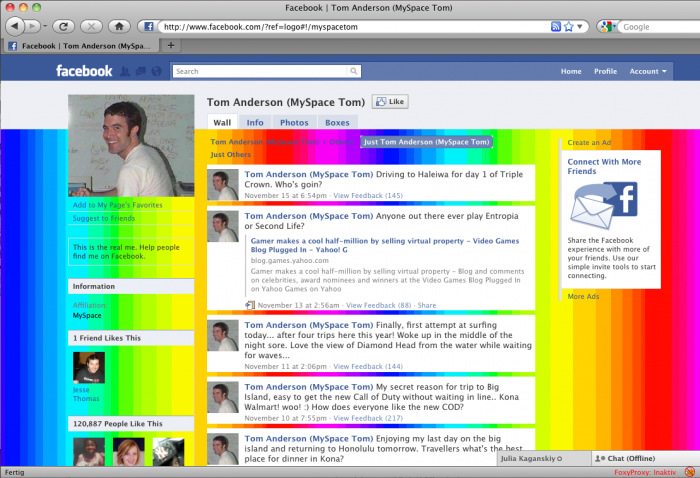700x478 pixels.
Task: Switch to the Photos tab
Action: 294,122
